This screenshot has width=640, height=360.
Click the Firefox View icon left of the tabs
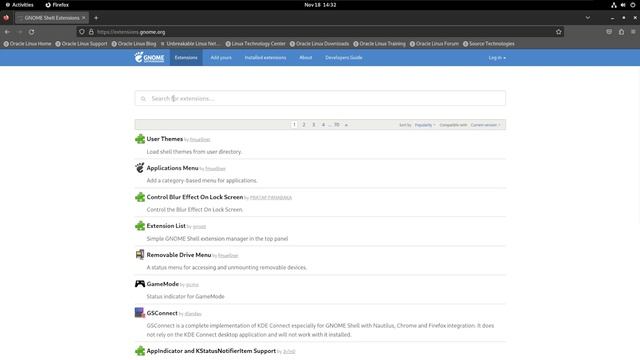click(6, 18)
